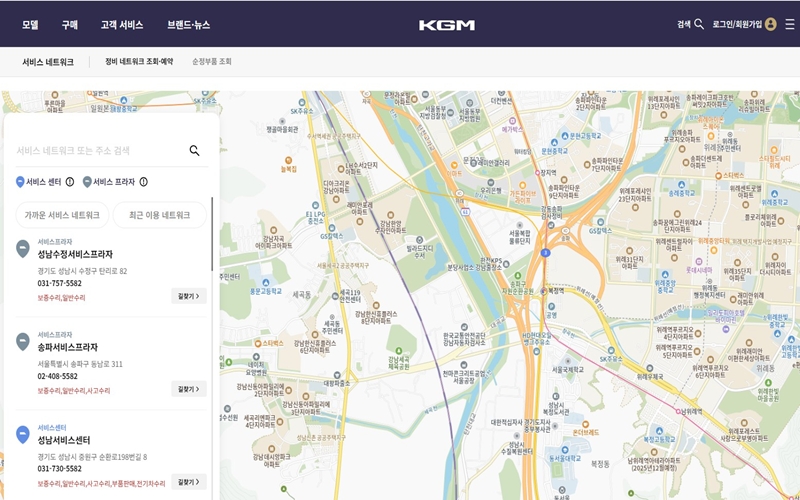Click info icon next to 서비스 프라자
This screenshot has width=800, height=500.
click(x=144, y=182)
